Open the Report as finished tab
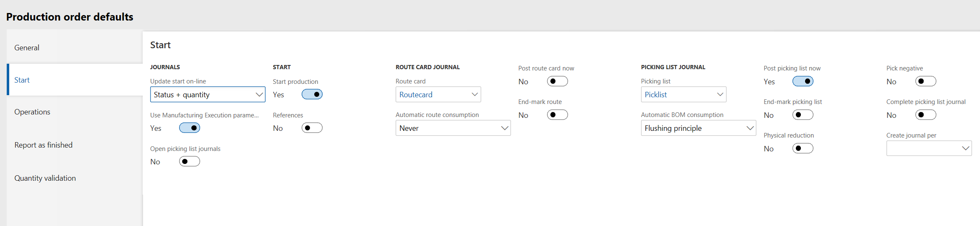 point(44,145)
